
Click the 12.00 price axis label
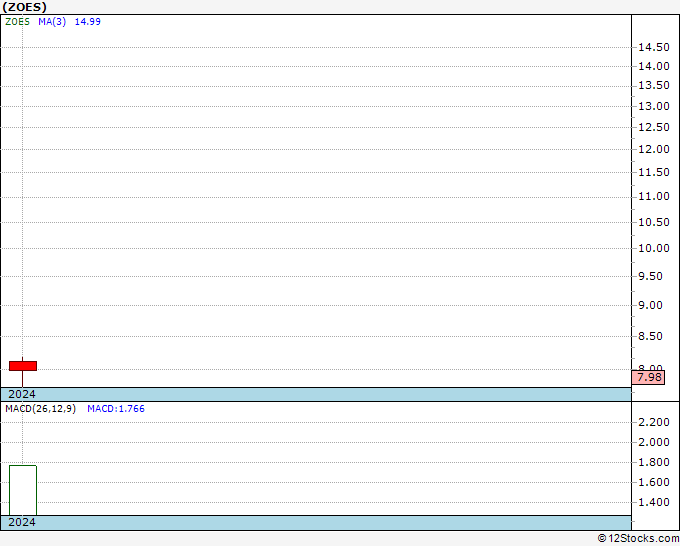[654, 149]
